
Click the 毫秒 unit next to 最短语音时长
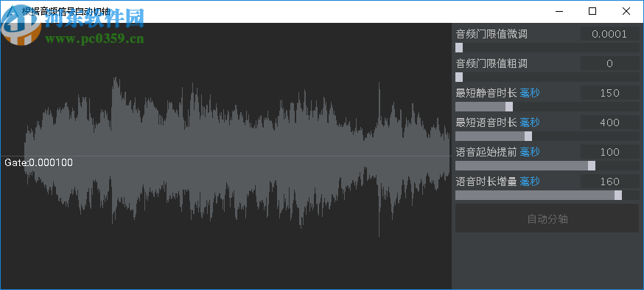(x=530, y=122)
